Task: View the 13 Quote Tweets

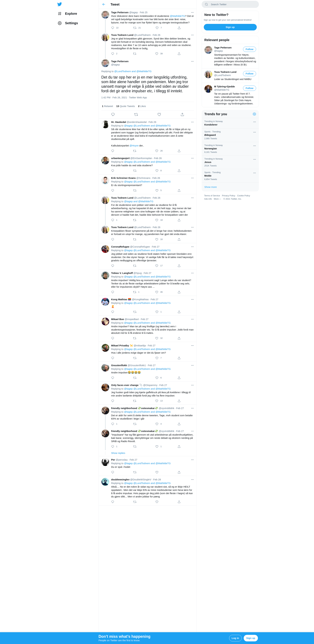Action: coord(125,106)
